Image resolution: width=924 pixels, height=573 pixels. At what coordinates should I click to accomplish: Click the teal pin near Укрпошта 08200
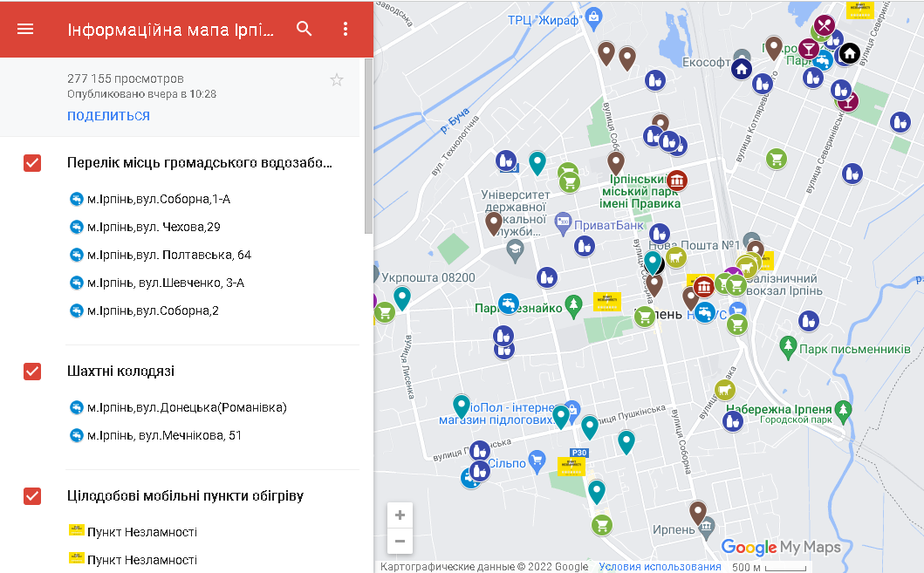click(x=402, y=298)
